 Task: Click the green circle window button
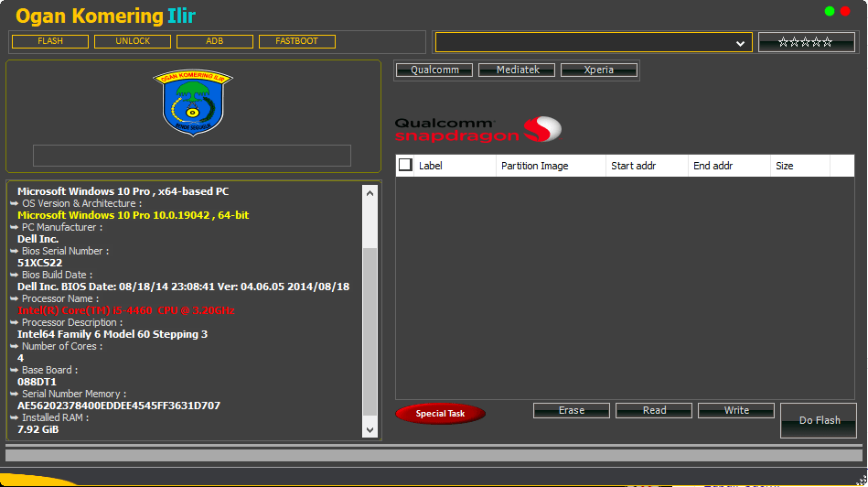(x=830, y=12)
